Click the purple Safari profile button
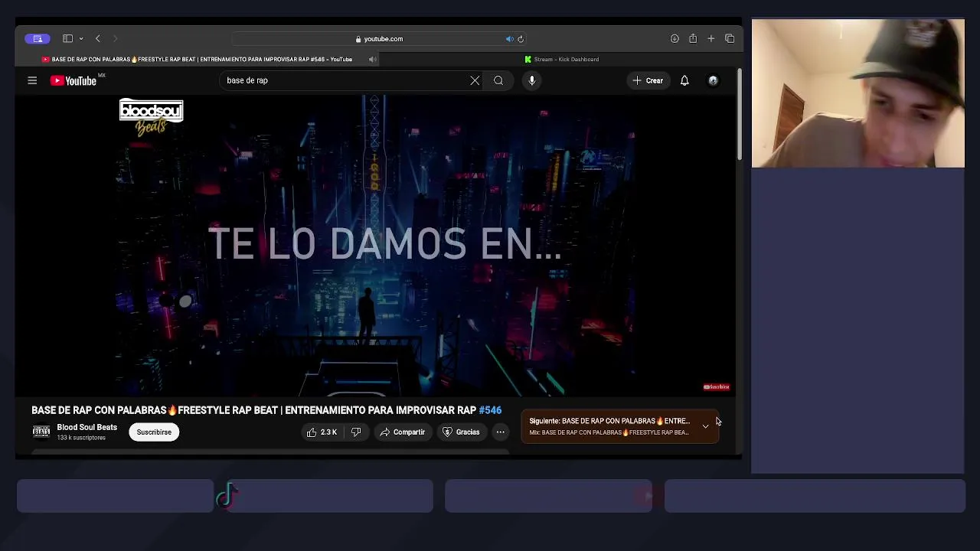The width and height of the screenshot is (980, 551). 38,39
